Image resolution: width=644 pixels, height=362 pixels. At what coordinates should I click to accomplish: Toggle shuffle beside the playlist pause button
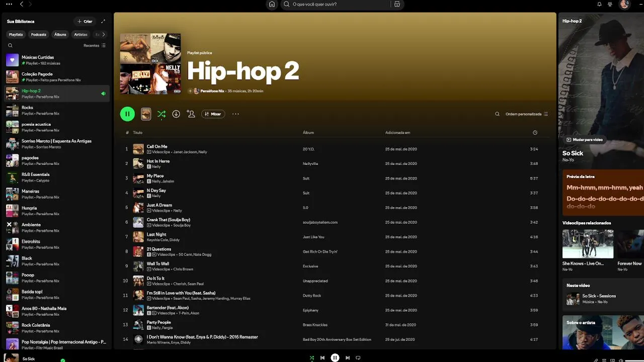pos(161,114)
